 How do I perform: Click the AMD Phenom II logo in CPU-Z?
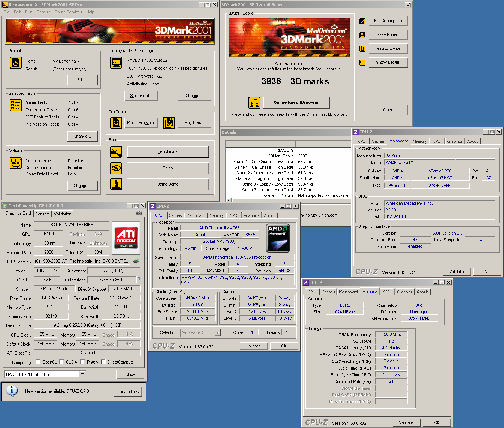coord(278,238)
